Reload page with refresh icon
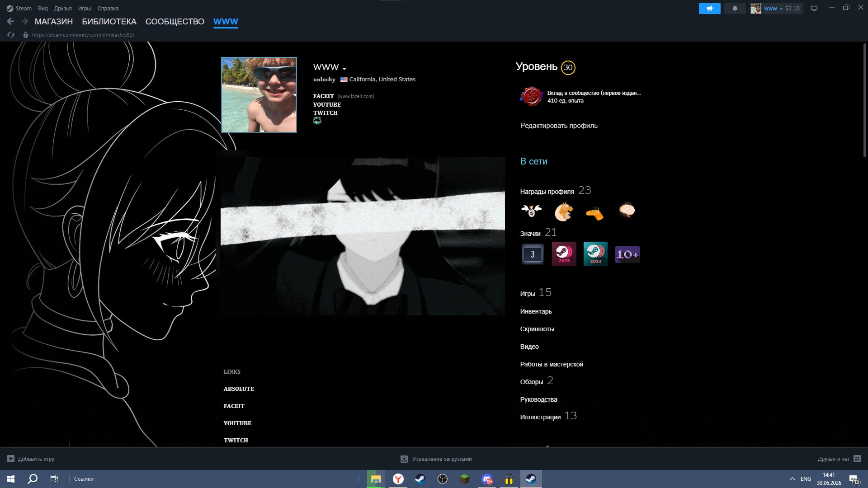 (x=11, y=35)
